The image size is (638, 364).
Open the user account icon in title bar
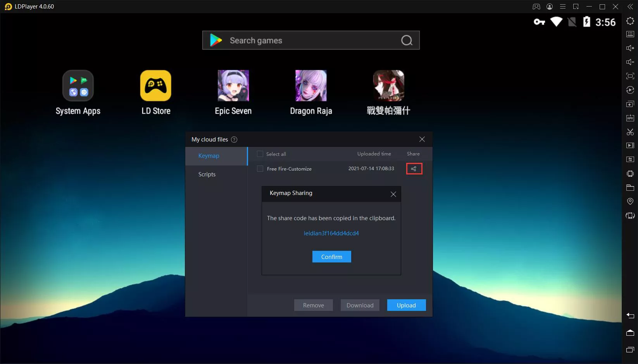550,7
